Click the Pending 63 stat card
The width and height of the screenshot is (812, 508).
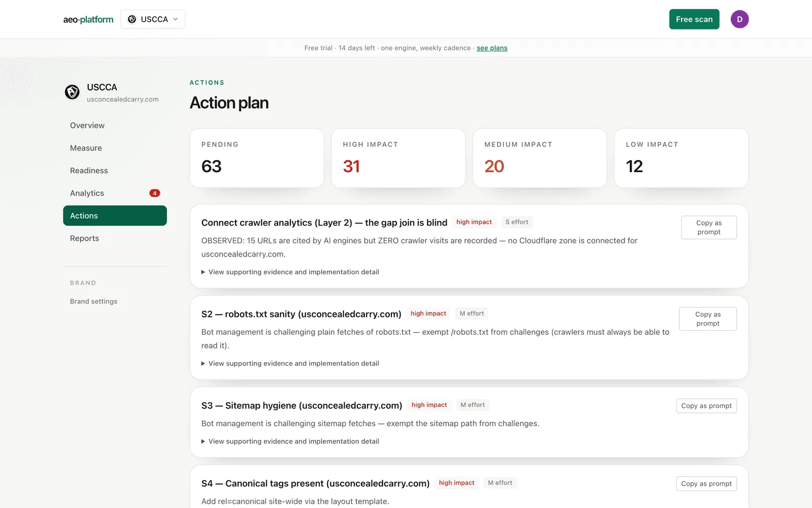pos(257,158)
